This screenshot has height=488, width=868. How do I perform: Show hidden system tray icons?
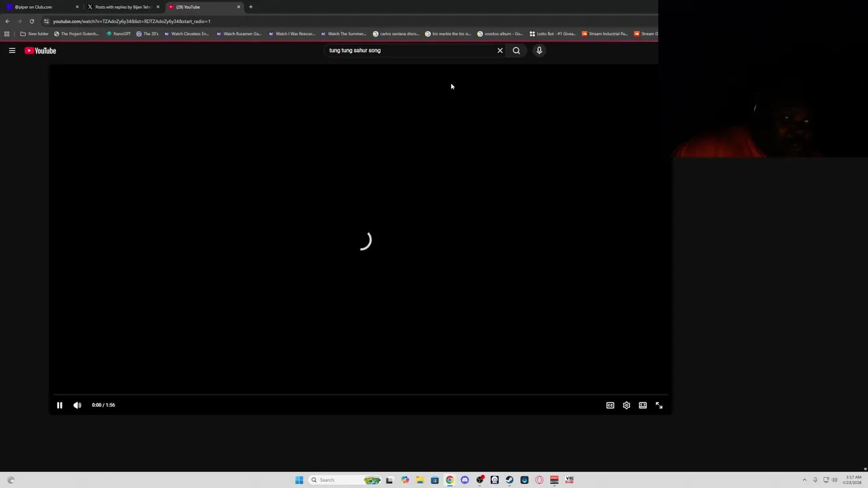pyautogui.click(x=804, y=480)
